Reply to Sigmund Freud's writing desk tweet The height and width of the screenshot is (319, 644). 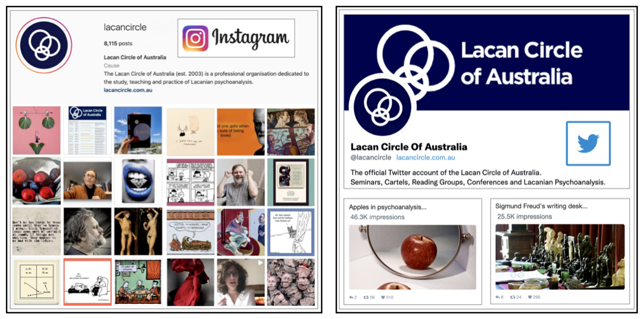click(498, 297)
